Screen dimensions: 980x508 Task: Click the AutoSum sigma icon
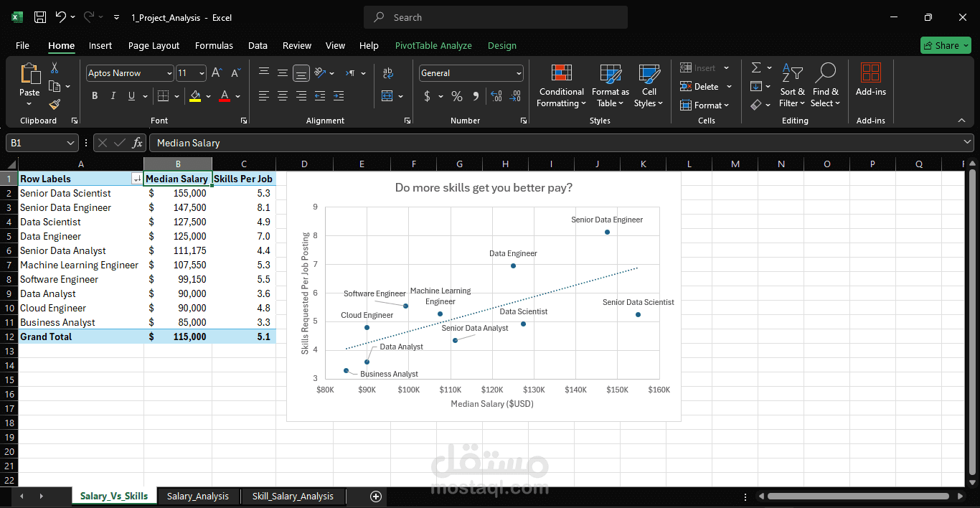(756, 68)
